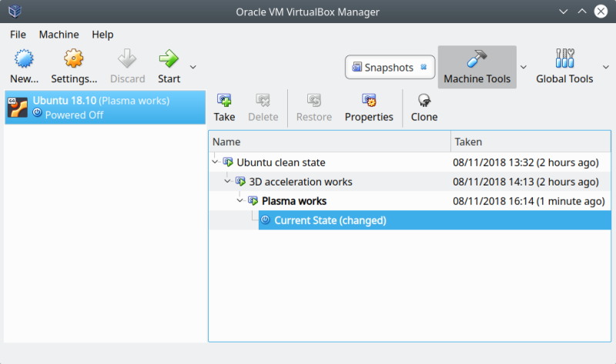616x364 pixels.
Task: Click the New virtual machine icon
Action: click(x=25, y=59)
